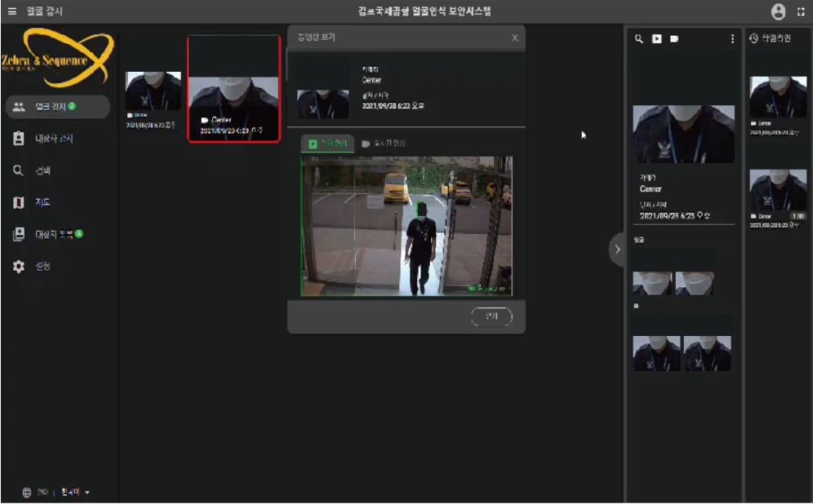This screenshot has height=504, width=813.
Task: Select the red-bordered Center face card
Action: click(233, 89)
